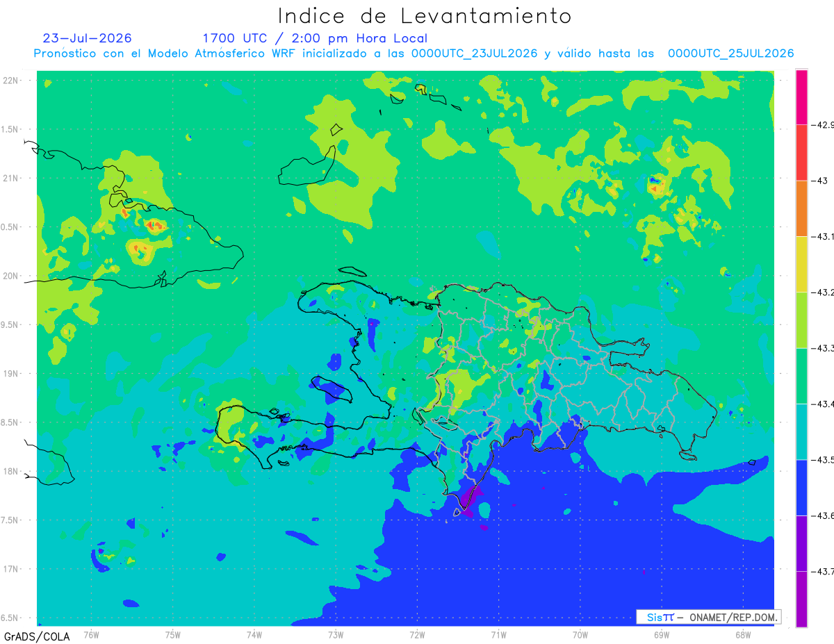Viewport: 834px width, 644px height.
Task: Click the '-43.5' legend value
Action: (x=822, y=459)
